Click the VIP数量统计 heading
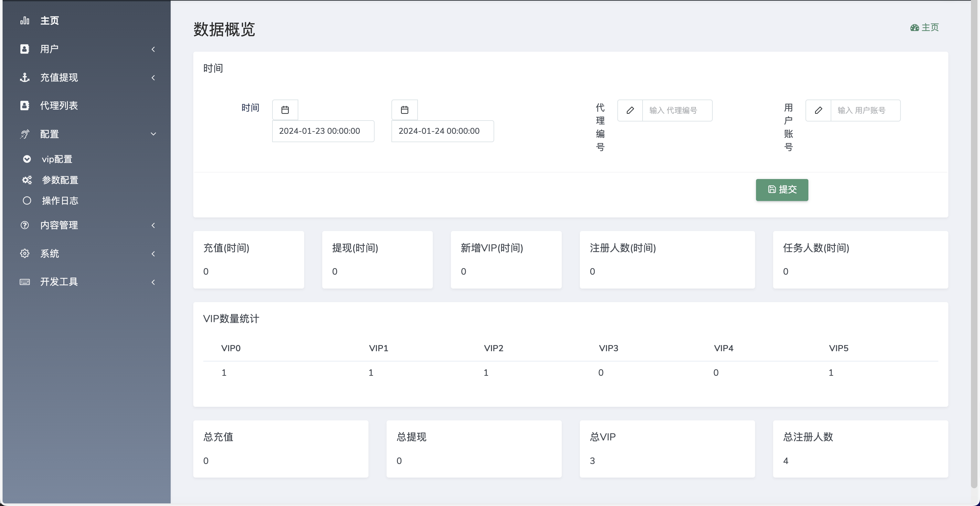The image size is (980, 506). coord(231,319)
